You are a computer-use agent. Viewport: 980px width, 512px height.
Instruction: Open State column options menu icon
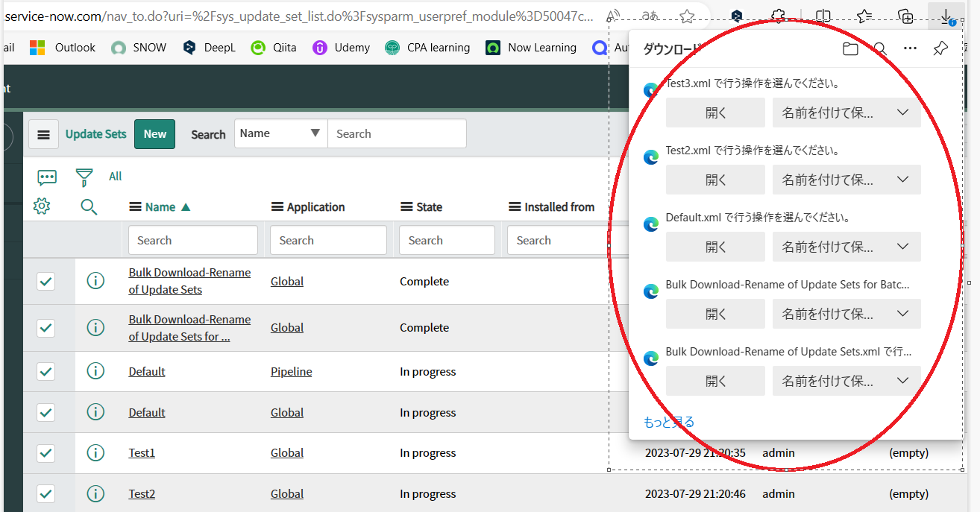pos(406,207)
